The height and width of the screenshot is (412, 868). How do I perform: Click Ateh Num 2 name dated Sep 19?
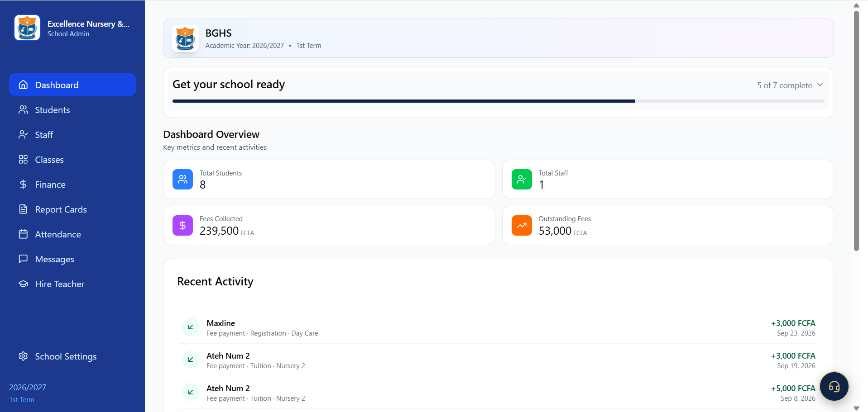(x=228, y=355)
